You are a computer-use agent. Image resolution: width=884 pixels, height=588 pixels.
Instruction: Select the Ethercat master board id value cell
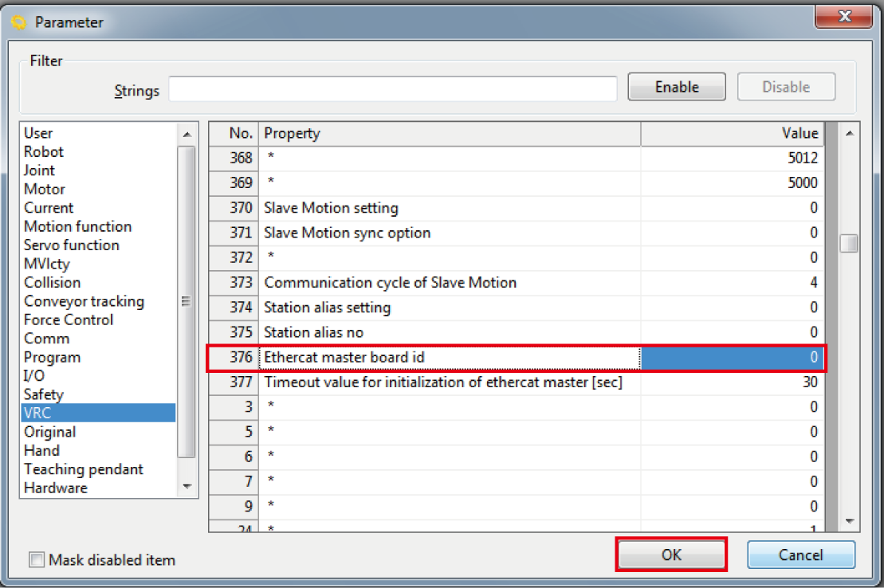pos(732,358)
